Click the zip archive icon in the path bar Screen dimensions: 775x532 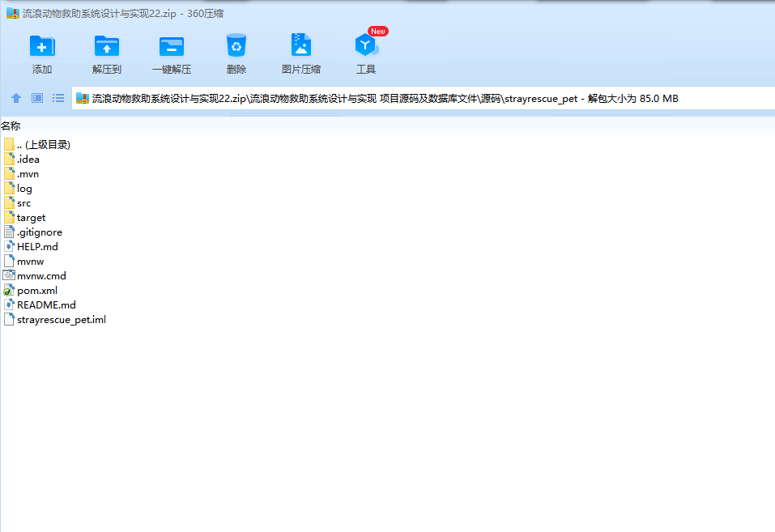tap(83, 99)
